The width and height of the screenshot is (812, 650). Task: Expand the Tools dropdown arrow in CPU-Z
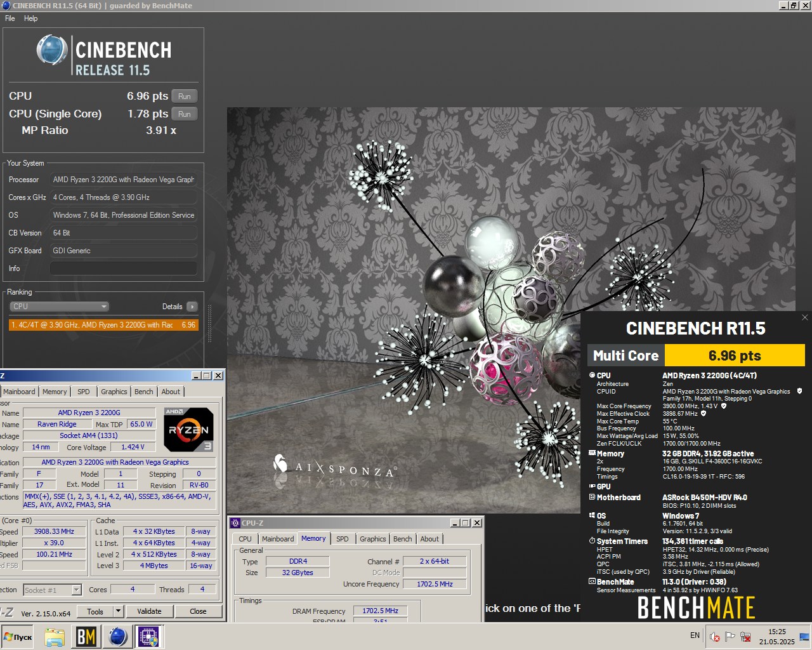(118, 611)
